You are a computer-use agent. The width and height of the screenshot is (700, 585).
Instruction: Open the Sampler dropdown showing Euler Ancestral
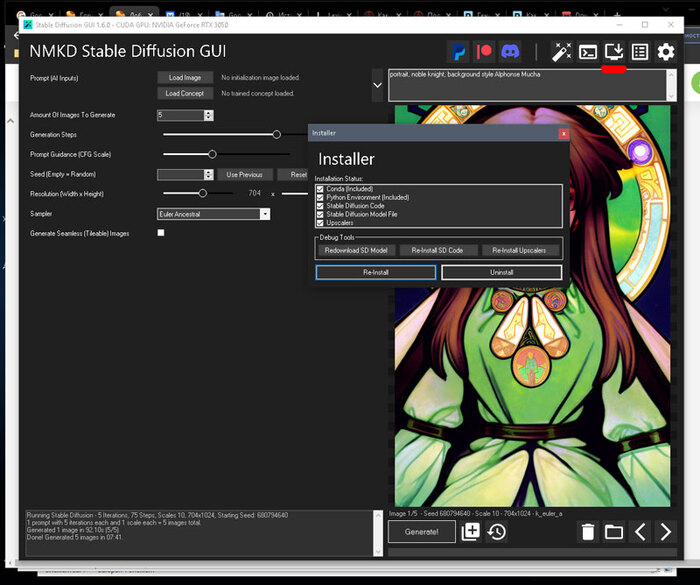(213, 214)
